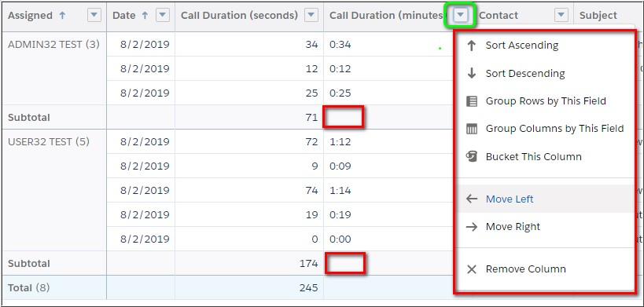Click the Subject column header
Screen dimensions: 644x307
(x=598, y=16)
